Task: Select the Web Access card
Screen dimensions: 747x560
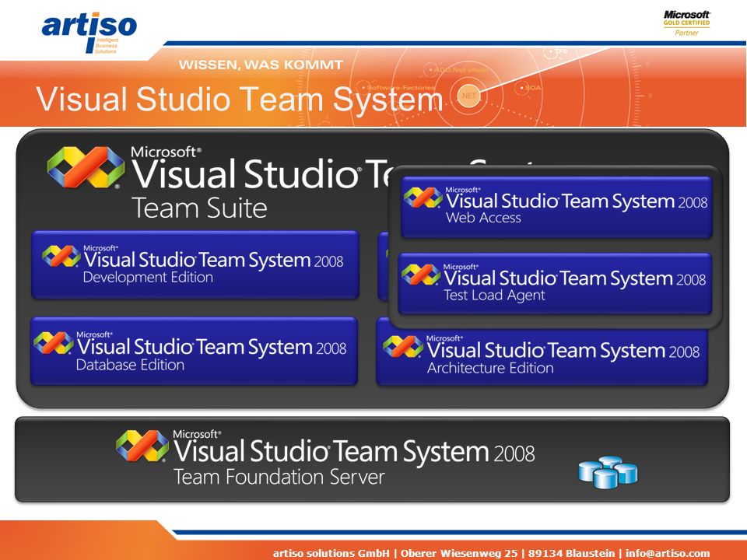Action: (x=556, y=207)
